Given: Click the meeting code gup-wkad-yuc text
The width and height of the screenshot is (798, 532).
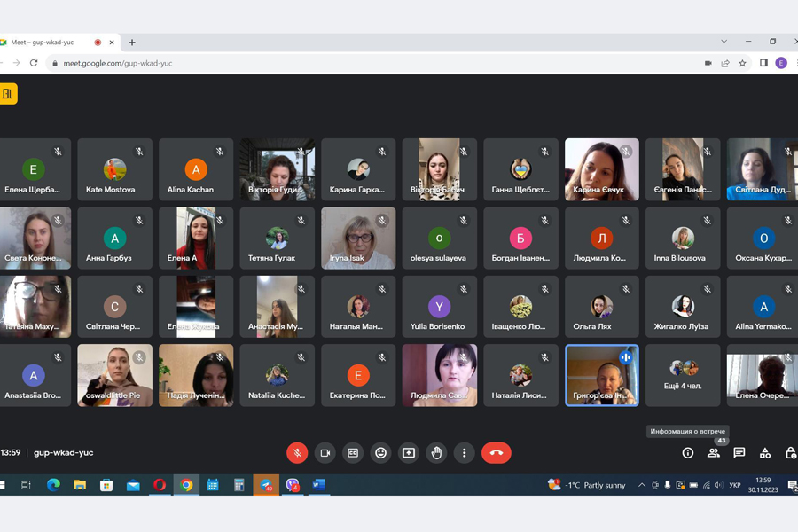Looking at the screenshot, I should coord(64,452).
